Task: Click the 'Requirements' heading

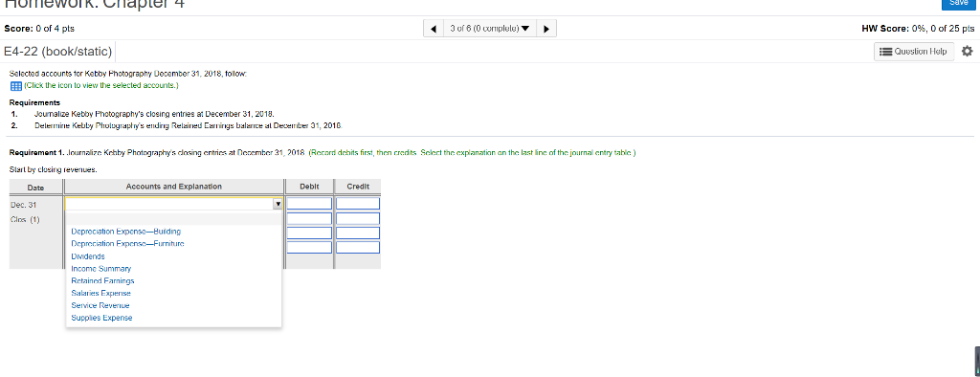Action: tap(34, 102)
